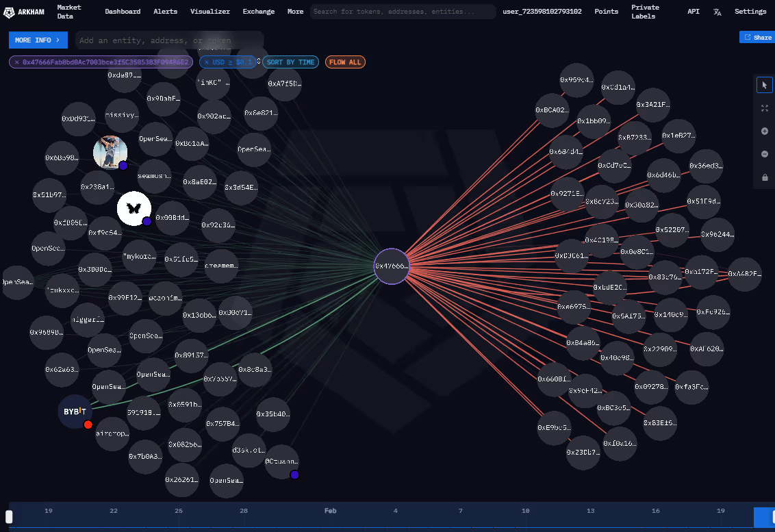Toggle the lock graph icon
The height and width of the screenshot is (532, 775).
[x=765, y=177]
